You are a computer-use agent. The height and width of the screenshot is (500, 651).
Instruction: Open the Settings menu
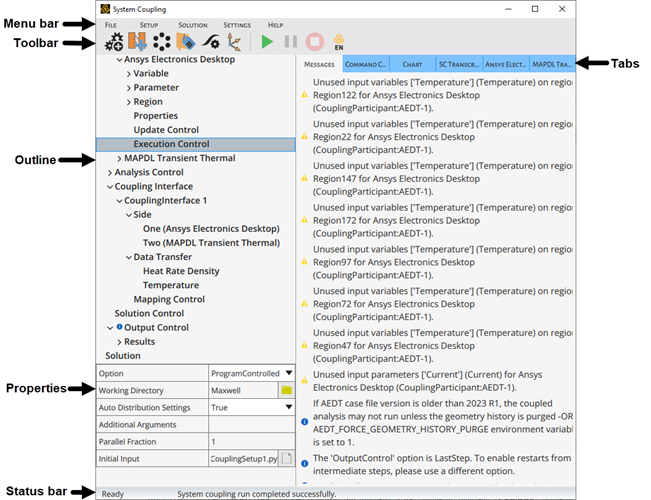click(237, 25)
